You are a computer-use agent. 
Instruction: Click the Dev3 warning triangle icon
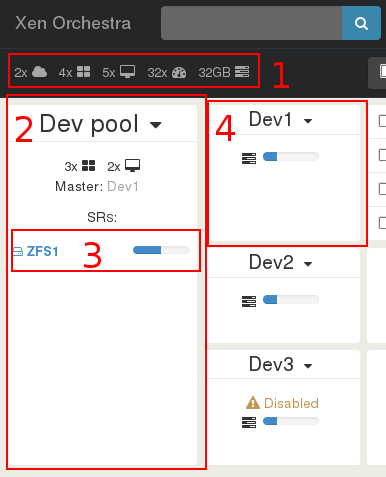pyautogui.click(x=253, y=403)
